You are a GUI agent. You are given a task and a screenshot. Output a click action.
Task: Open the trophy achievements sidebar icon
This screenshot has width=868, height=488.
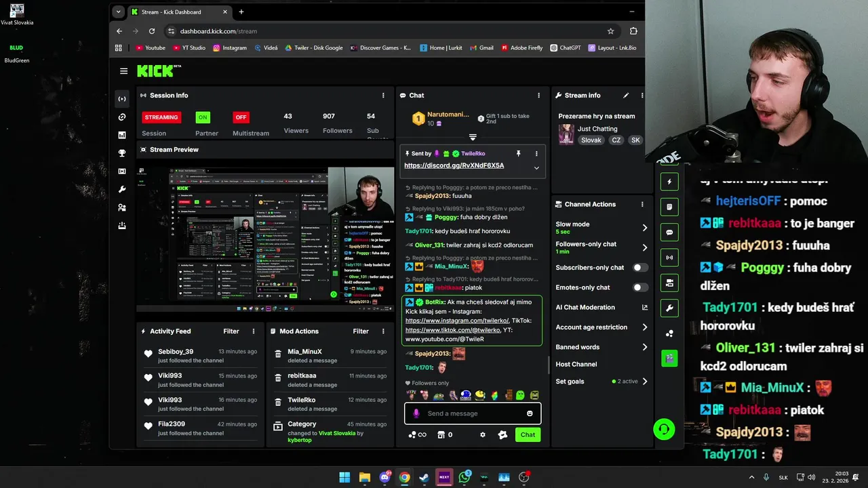pyautogui.click(x=122, y=153)
